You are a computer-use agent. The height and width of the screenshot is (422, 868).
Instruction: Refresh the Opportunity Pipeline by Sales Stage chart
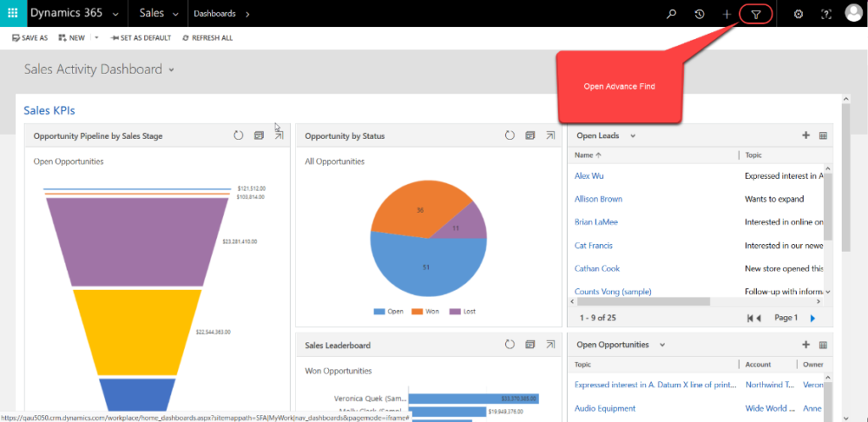(x=238, y=136)
